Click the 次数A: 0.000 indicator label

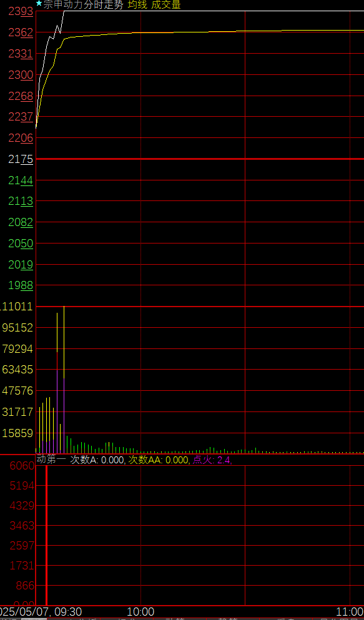[x=97, y=460]
